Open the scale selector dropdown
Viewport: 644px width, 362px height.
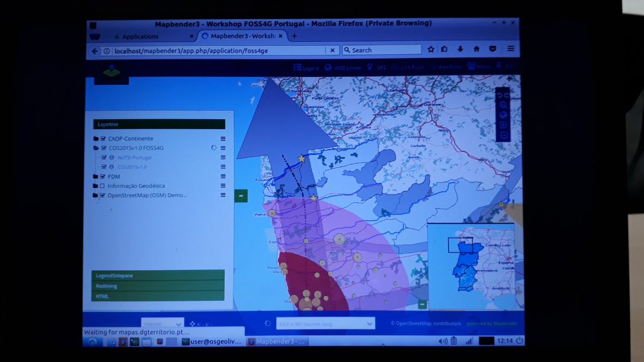[163, 324]
